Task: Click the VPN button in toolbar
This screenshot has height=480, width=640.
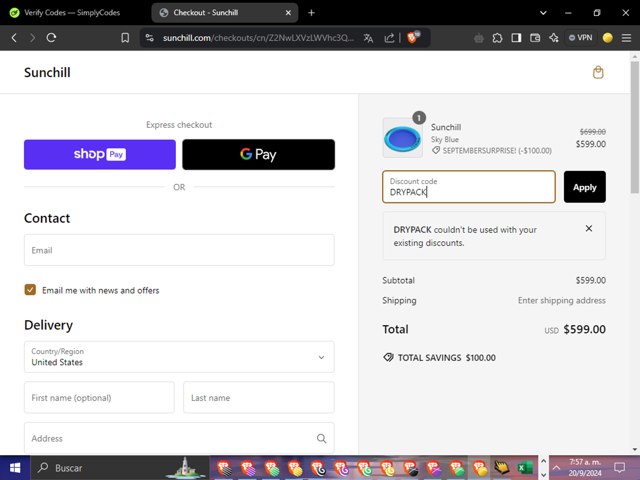Action: pyautogui.click(x=580, y=38)
